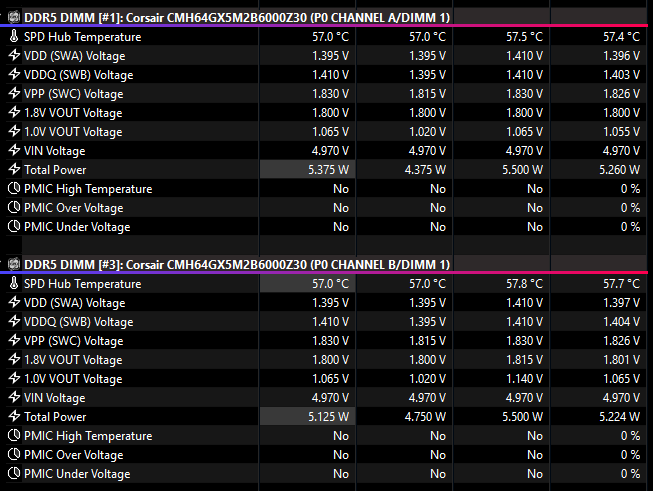Select DIMM #3 'SPD Hub Temperature' label

coord(82,284)
